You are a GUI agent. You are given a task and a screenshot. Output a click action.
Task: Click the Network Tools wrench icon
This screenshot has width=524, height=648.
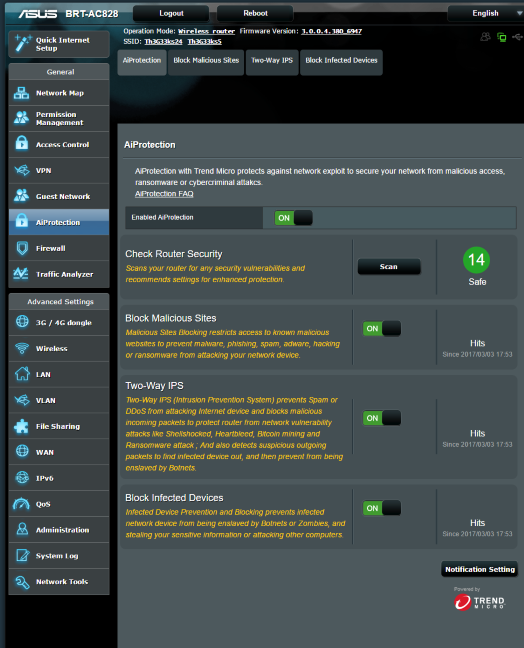click(22, 581)
